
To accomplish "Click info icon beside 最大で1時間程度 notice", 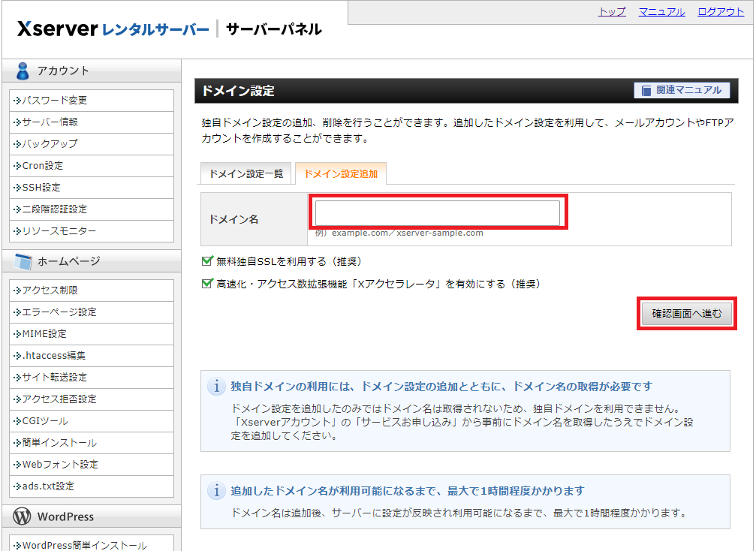I will 216,491.
